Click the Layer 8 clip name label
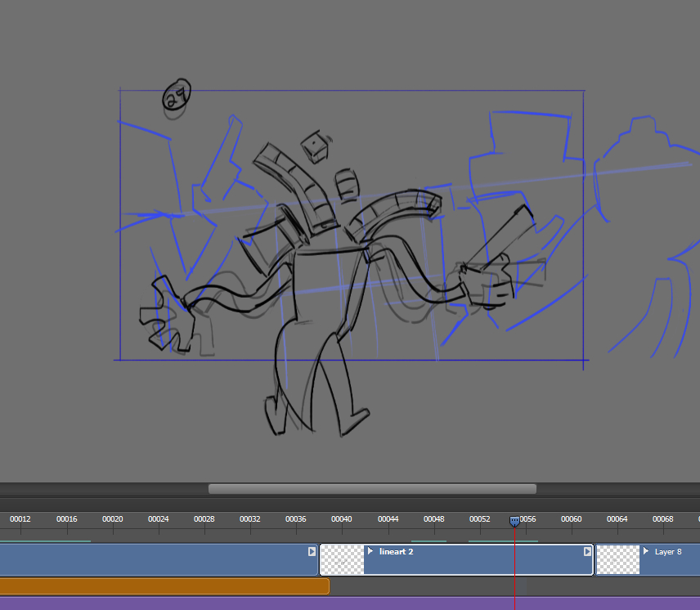700x610 pixels. [668, 552]
